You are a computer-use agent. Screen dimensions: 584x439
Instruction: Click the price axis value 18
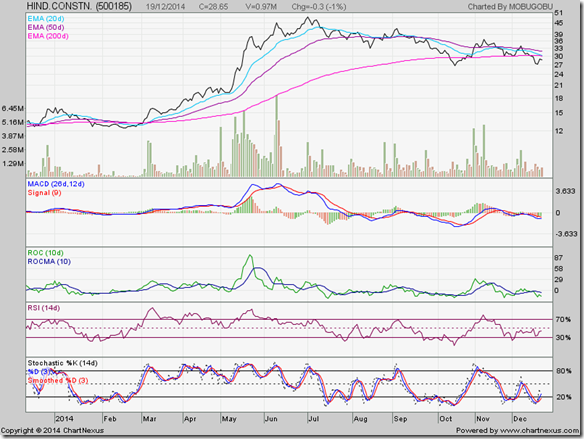tap(559, 98)
